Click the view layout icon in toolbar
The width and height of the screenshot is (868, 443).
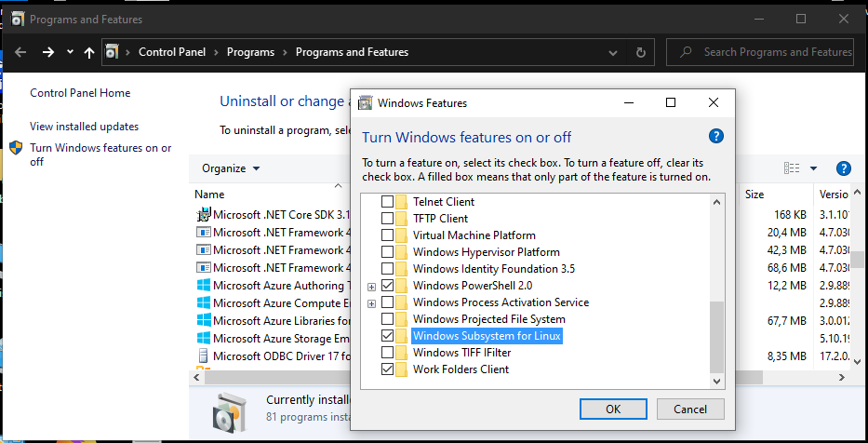pos(792,168)
